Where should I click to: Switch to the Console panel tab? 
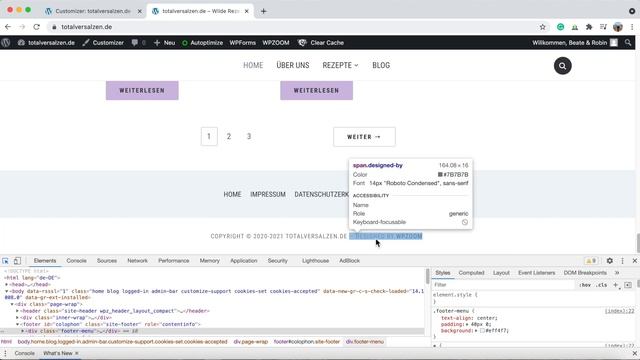click(76, 261)
